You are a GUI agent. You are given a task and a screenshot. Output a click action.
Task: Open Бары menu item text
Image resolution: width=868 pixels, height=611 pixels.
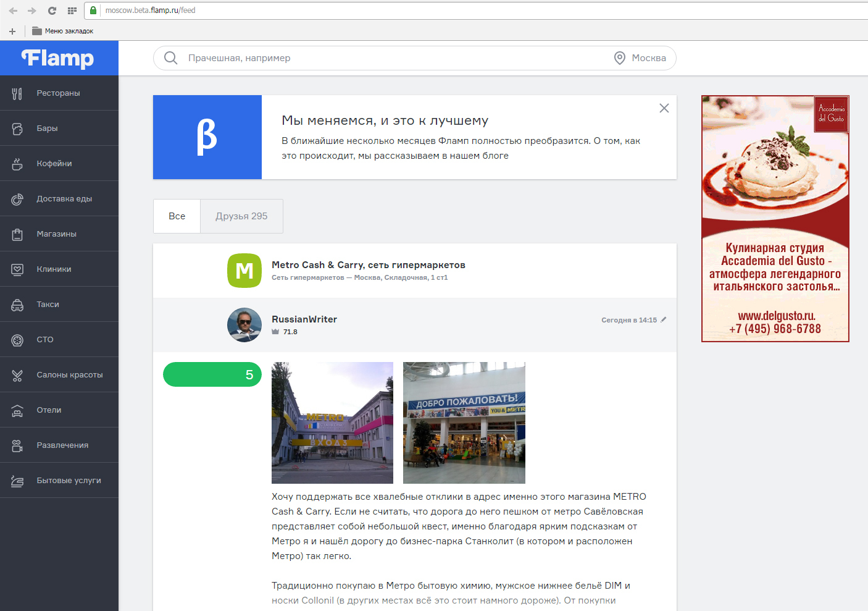tap(47, 129)
